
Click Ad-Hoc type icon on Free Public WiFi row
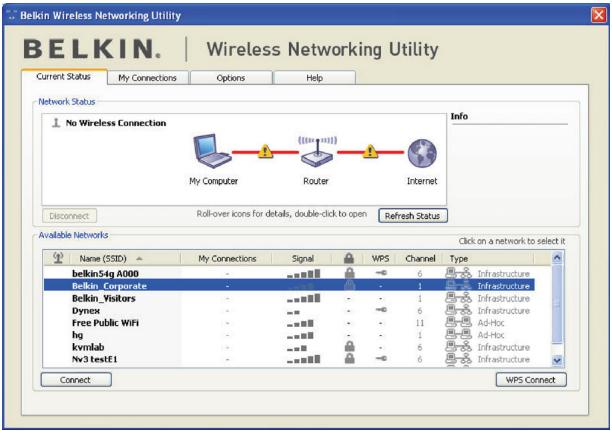tap(458, 322)
